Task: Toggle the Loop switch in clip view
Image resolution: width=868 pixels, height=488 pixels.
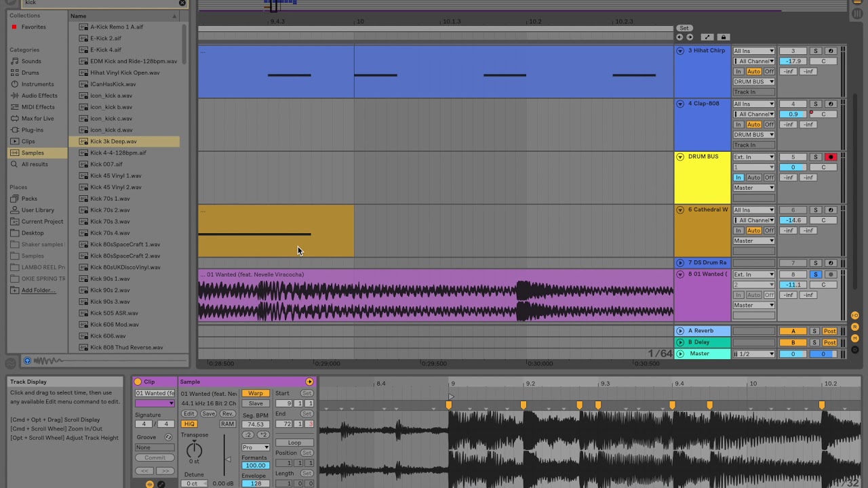Action: (294, 443)
